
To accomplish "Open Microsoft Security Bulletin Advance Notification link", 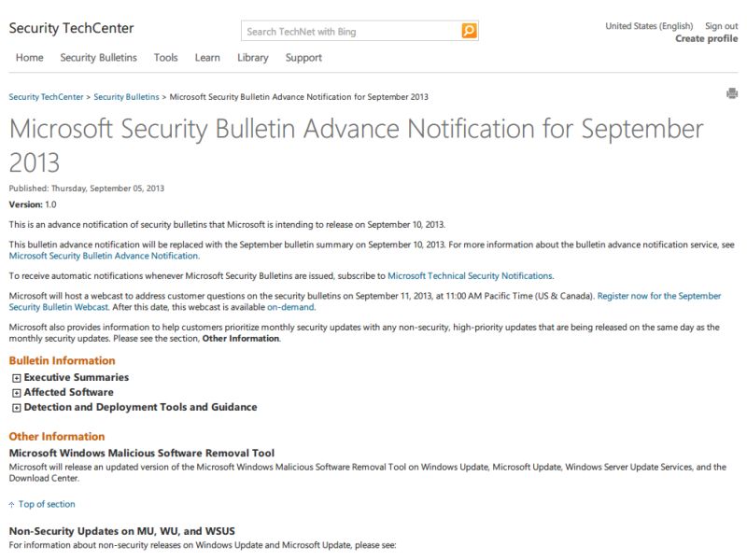I will [104, 256].
